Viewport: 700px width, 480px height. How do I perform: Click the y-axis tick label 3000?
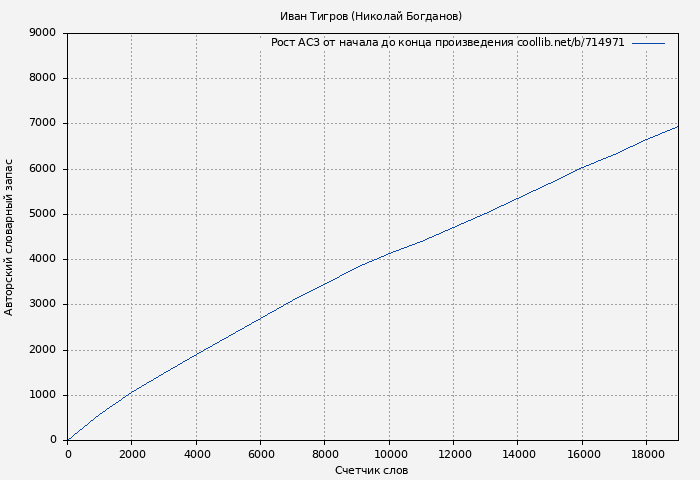[x=43, y=305]
